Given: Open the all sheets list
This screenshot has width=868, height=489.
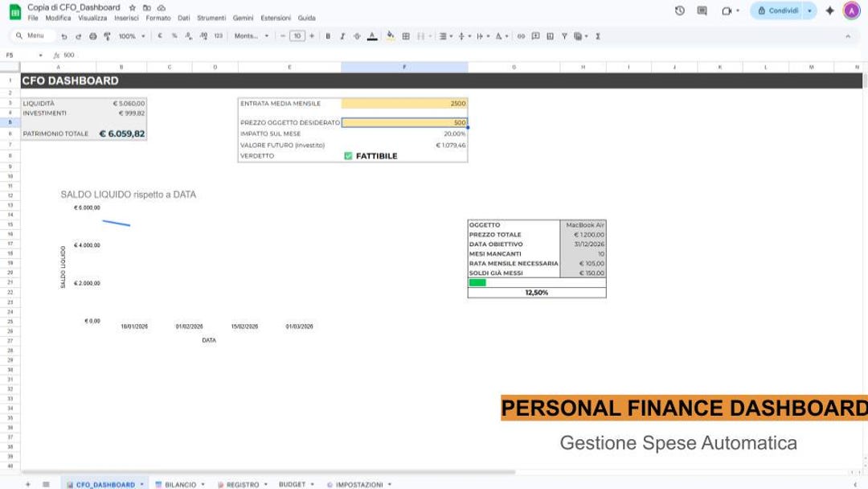Looking at the screenshot, I should (46, 484).
